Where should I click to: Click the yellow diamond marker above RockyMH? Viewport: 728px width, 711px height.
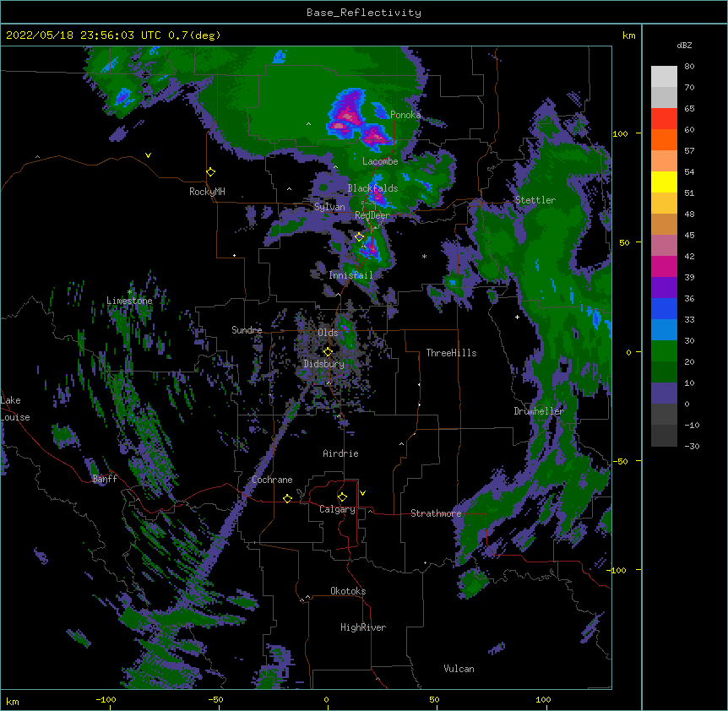(210, 172)
